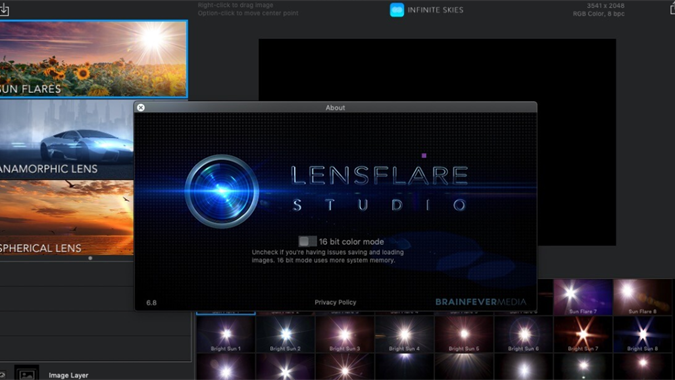Apply the Bright Sun 4 preset
Image resolution: width=675 pixels, height=380 pixels.
pyautogui.click(x=404, y=334)
